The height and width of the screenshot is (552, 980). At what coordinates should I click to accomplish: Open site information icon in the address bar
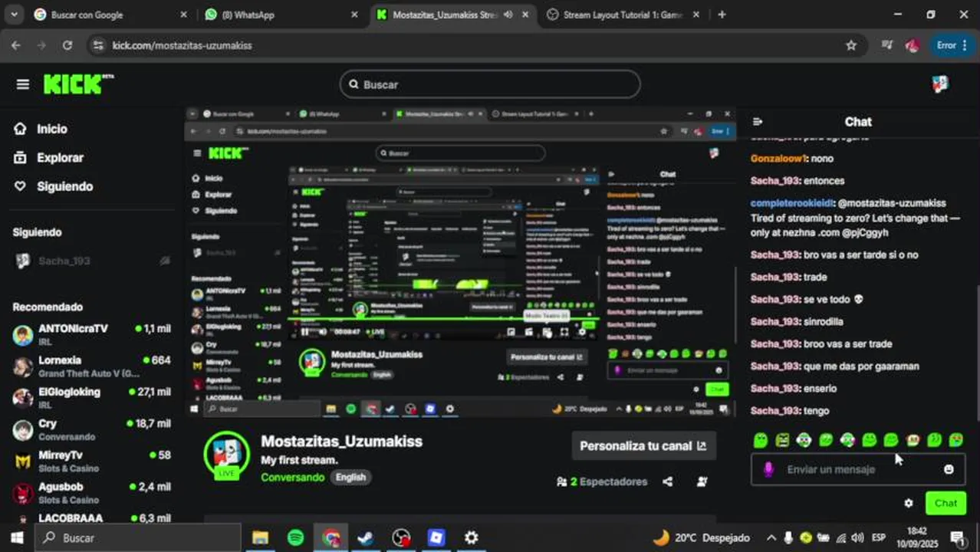[x=97, y=45]
